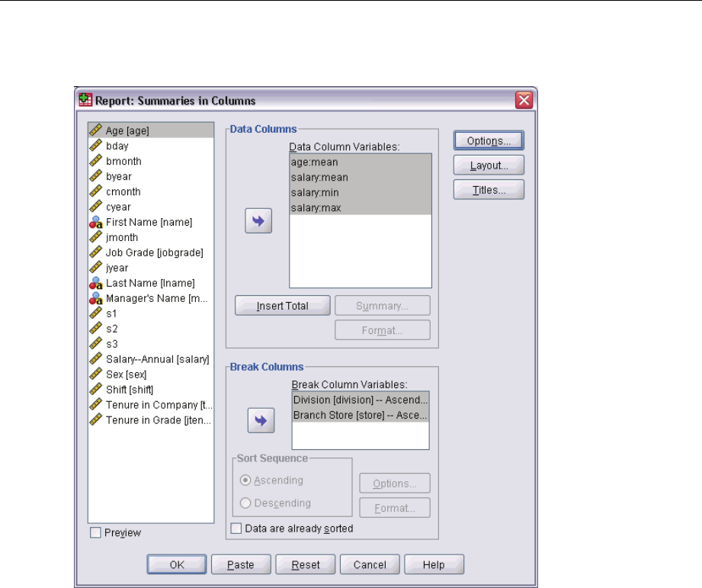Screen dimensions: 702x588
Task: Click the Paste button
Action: tap(241, 564)
